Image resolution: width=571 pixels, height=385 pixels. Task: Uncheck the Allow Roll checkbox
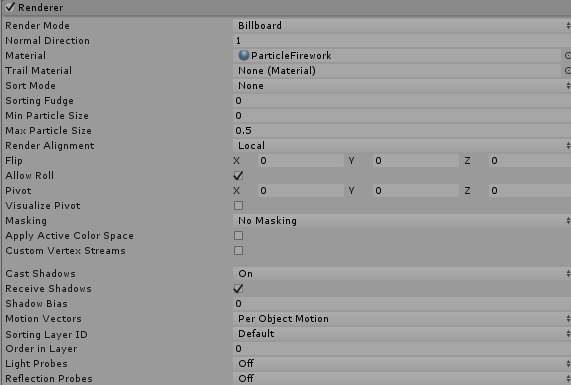(x=238, y=176)
